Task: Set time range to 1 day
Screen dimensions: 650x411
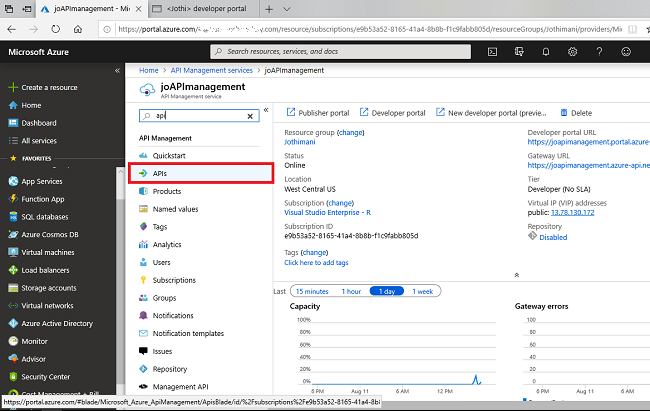Action: point(387,291)
